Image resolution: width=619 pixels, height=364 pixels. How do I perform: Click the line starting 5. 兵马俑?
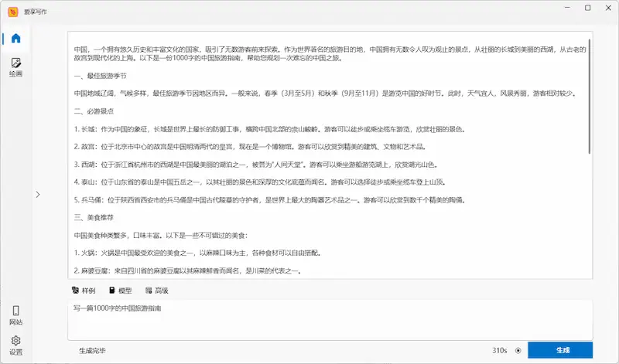click(270, 200)
